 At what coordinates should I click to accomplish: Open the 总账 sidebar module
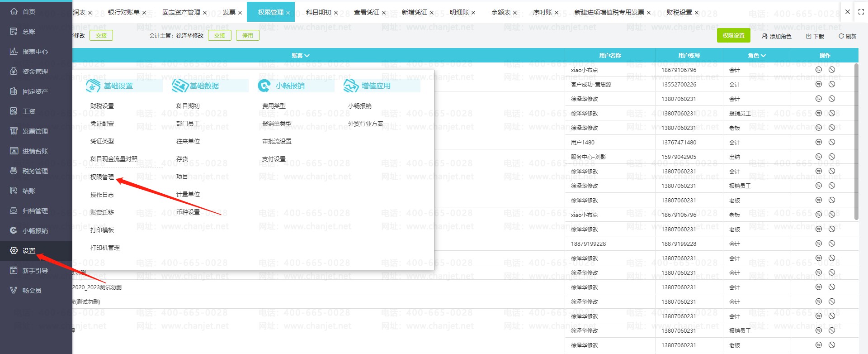(x=28, y=32)
